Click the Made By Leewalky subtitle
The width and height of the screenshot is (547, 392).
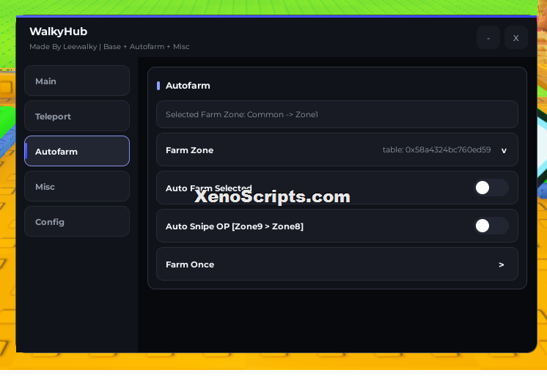[x=109, y=47]
